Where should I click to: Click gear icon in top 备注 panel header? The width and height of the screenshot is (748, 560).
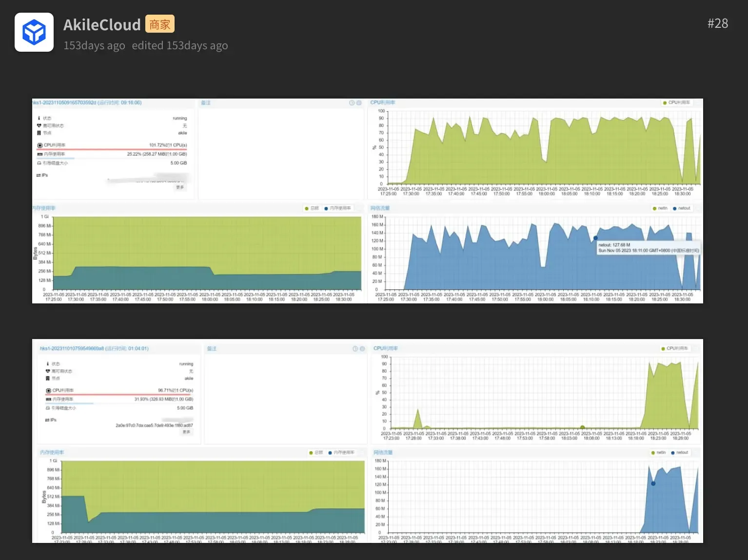click(x=359, y=103)
